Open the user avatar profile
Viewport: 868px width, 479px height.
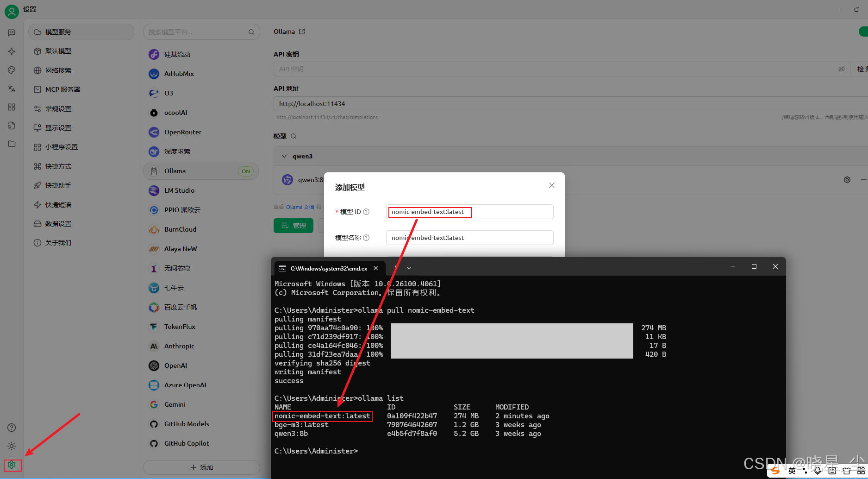(12, 12)
